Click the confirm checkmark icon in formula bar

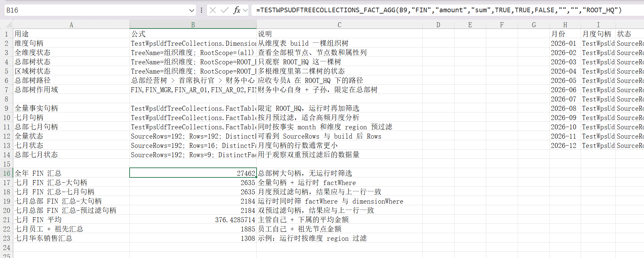[x=225, y=10]
